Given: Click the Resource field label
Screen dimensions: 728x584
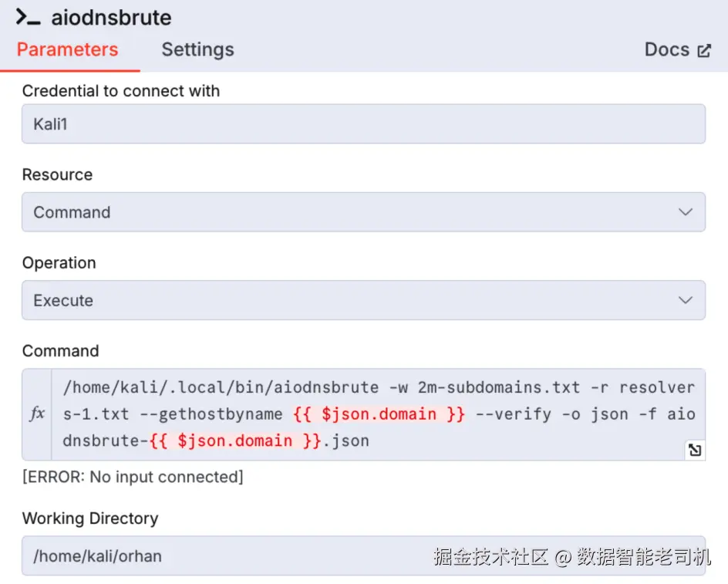Looking at the screenshot, I should pyautogui.click(x=57, y=175).
